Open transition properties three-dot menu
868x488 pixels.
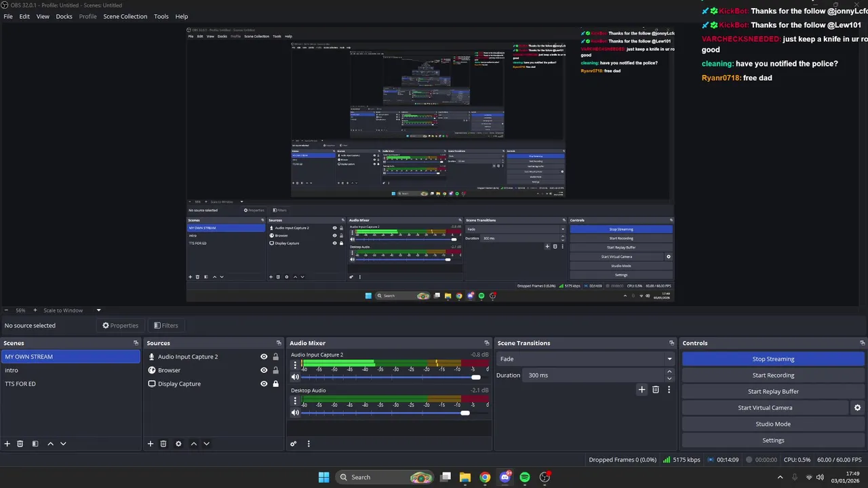tap(669, 390)
